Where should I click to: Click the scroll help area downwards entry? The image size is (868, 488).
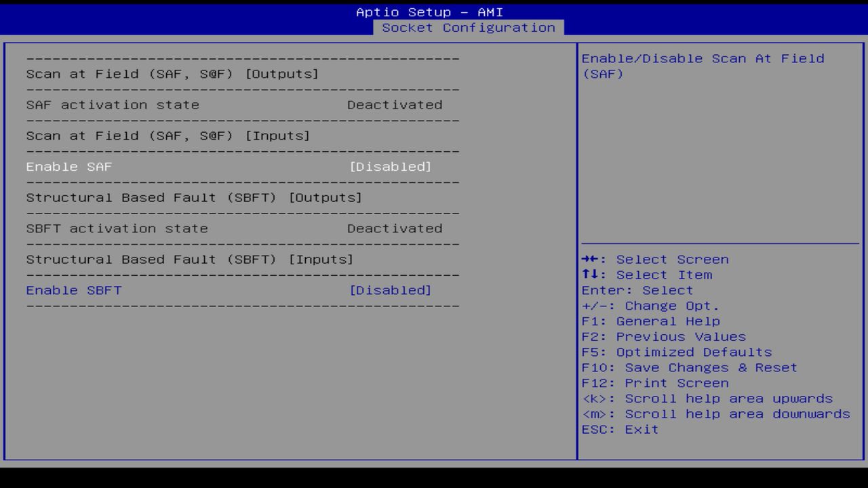(x=714, y=413)
